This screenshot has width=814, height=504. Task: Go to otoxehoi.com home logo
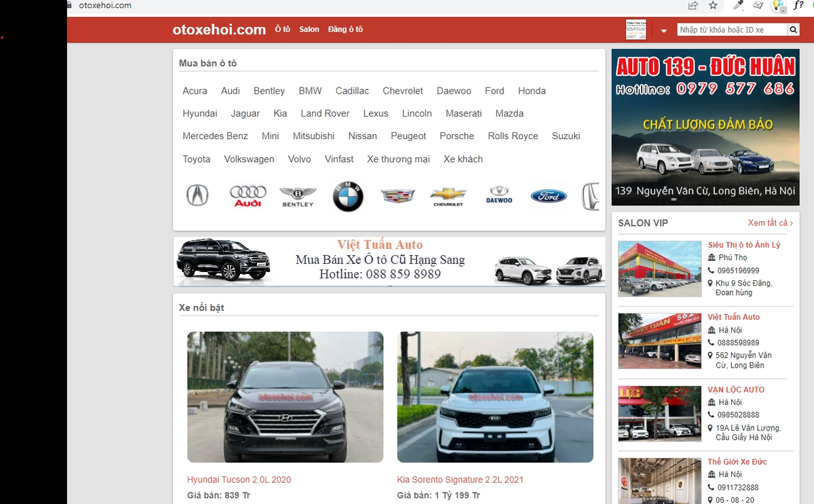219,30
